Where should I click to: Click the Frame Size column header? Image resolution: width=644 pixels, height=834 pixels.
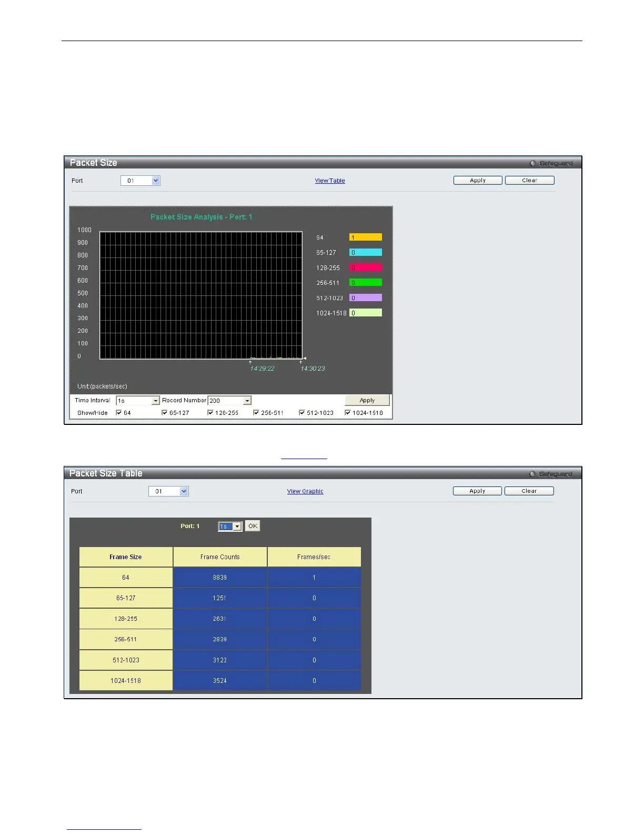(126, 557)
